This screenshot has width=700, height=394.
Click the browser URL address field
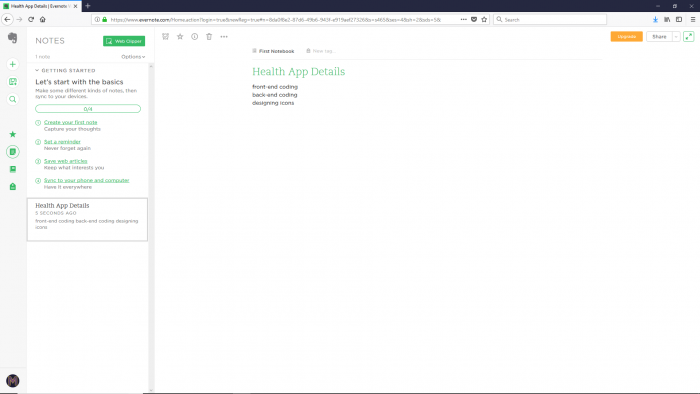[x=275, y=19]
